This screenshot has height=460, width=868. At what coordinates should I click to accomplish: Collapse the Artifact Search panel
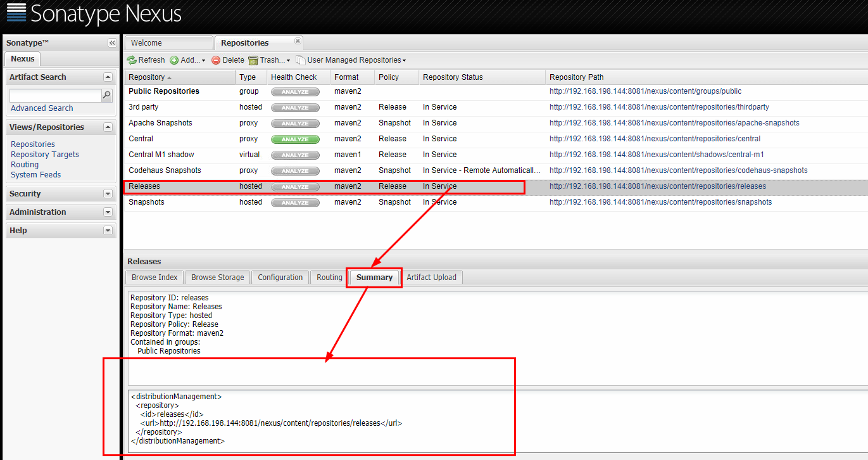click(108, 77)
